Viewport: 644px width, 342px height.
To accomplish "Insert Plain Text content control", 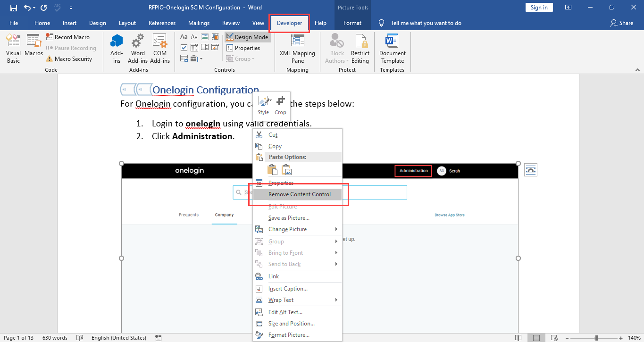I will (x=194, y=37).
